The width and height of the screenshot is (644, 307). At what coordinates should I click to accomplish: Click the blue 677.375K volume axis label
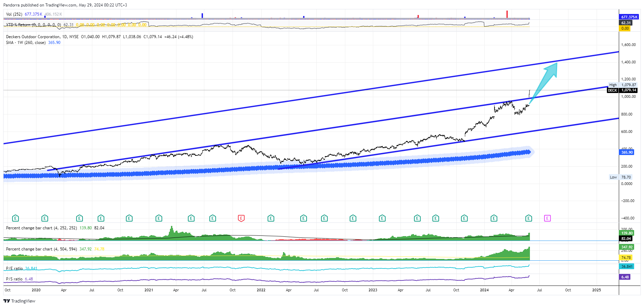(x=629, y=17)
